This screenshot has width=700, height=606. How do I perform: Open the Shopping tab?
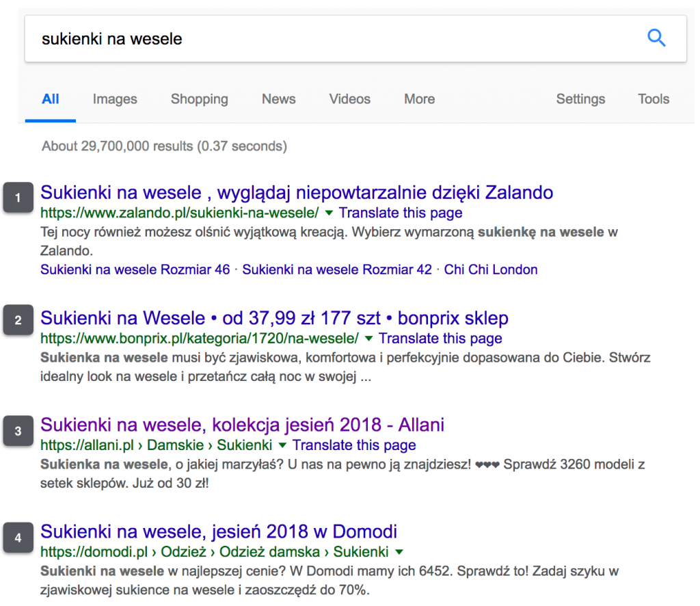(x=199, y=99)
